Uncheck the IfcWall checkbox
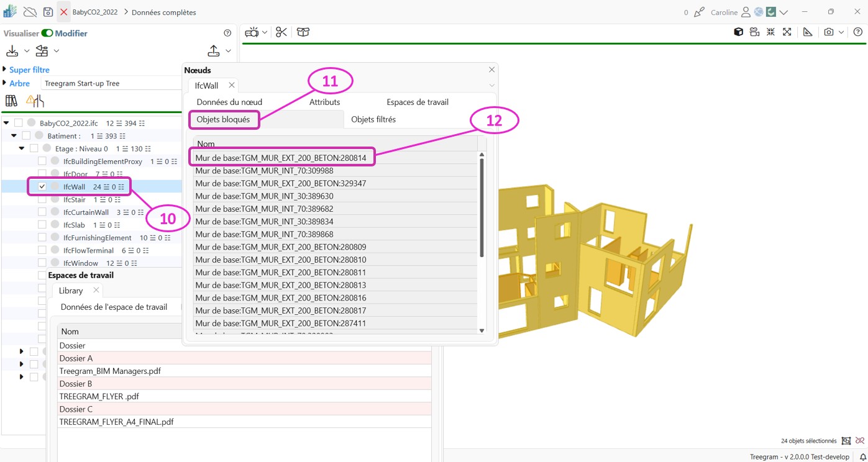 click(42, 186)
